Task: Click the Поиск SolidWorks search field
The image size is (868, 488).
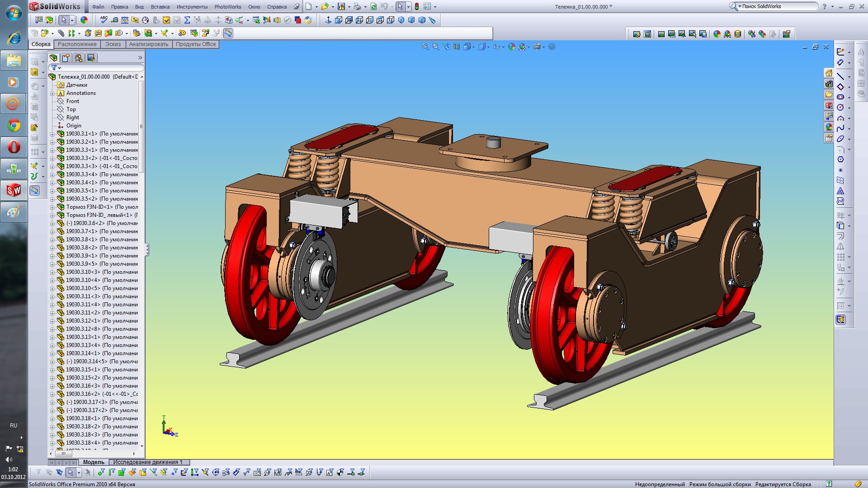Action: [x=778, y=6]
